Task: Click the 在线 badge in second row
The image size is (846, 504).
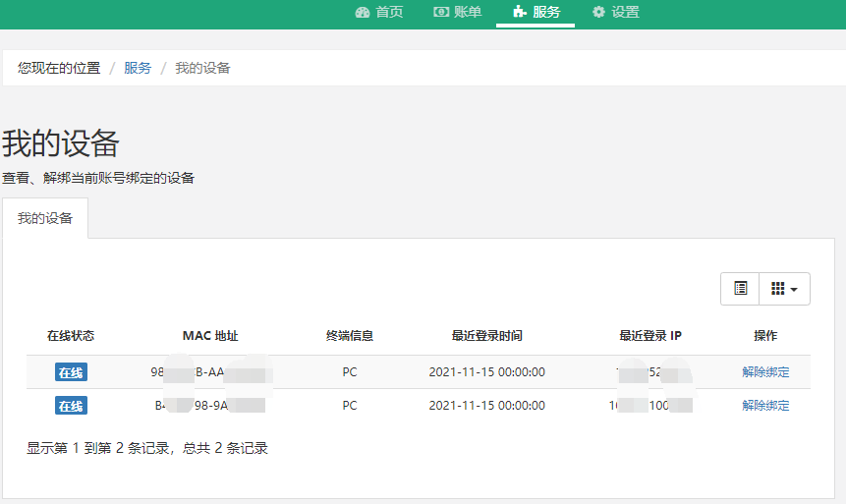Action: click(x=71, y=406)
